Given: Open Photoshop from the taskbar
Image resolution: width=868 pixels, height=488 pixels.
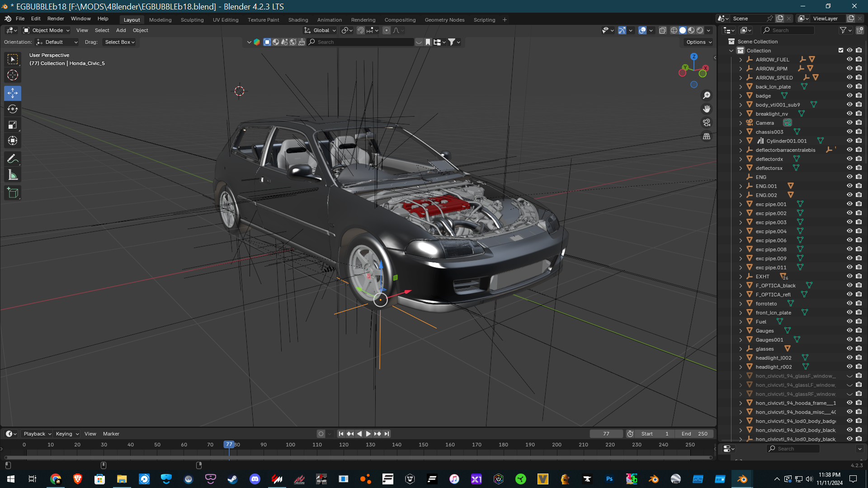Looking at the screenshot, I should [609, 479].
